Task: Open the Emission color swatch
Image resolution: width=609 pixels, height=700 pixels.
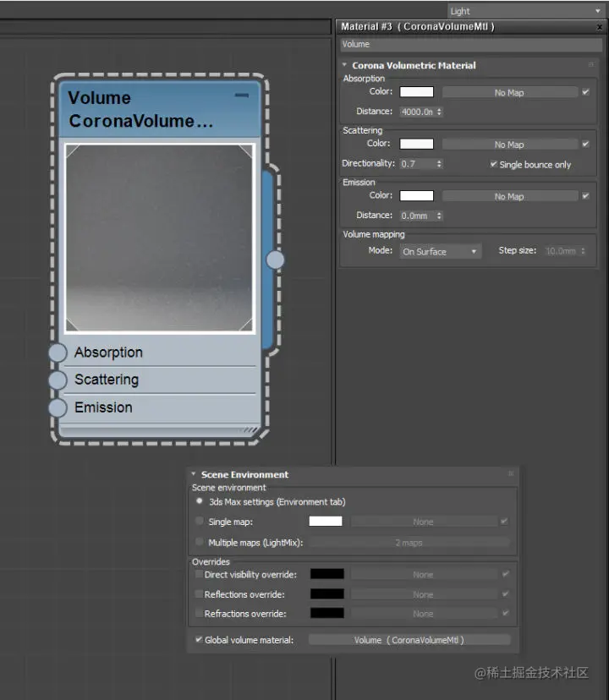Action: (416, 195)
